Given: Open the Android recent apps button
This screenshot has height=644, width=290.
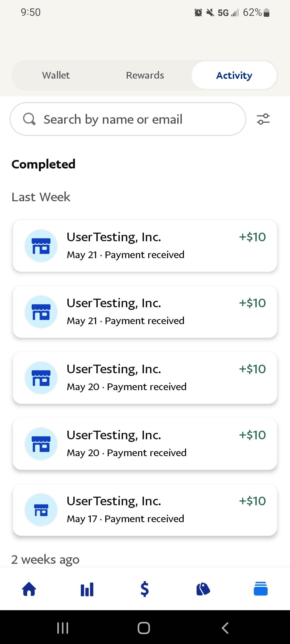Looking at the screenshot, I should pos(63,628).
